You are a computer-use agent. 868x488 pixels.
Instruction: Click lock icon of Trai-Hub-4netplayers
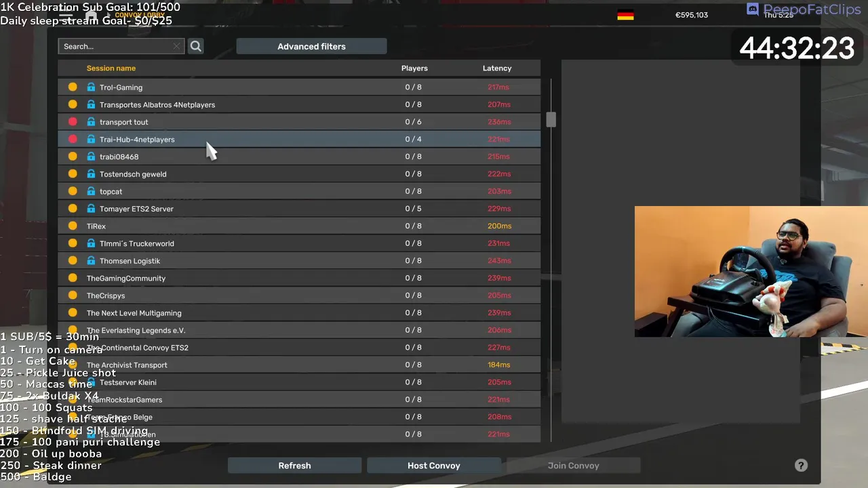click(91, 139)
